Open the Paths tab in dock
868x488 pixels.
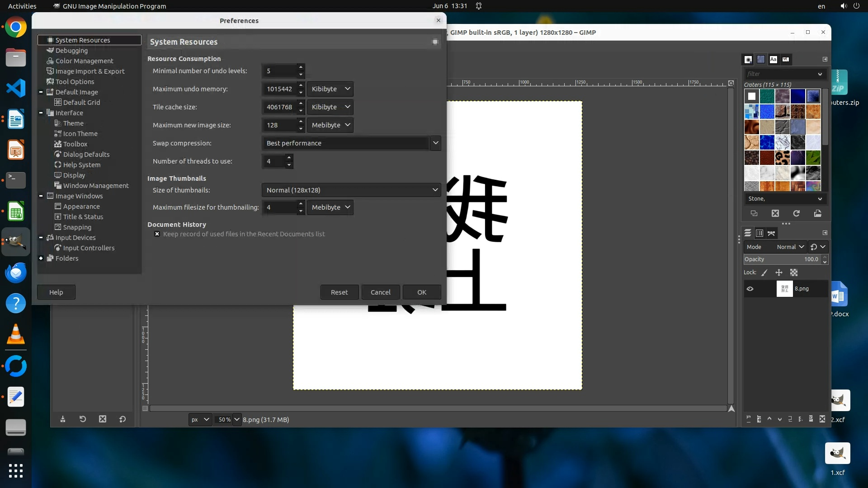click(x=771, y=233)
